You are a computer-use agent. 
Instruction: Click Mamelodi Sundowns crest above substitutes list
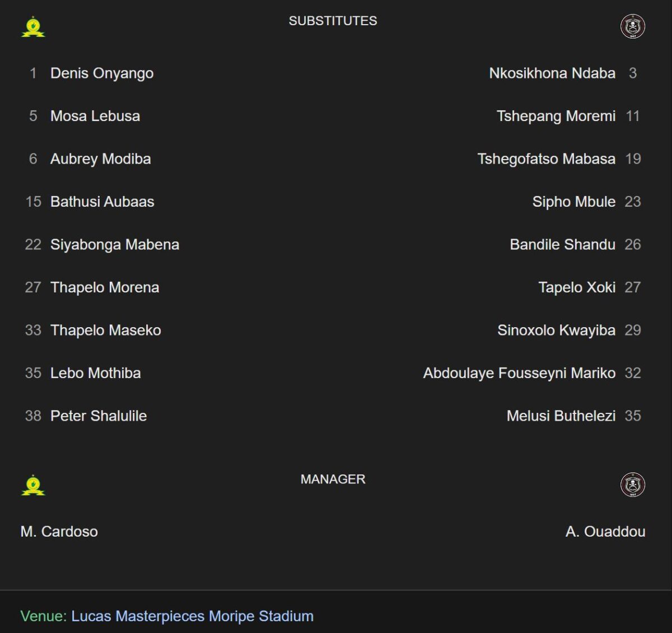coord(33,26)
